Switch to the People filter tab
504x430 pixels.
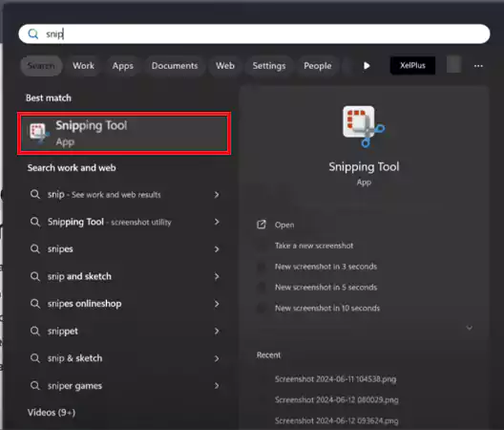tap(318, 66)
